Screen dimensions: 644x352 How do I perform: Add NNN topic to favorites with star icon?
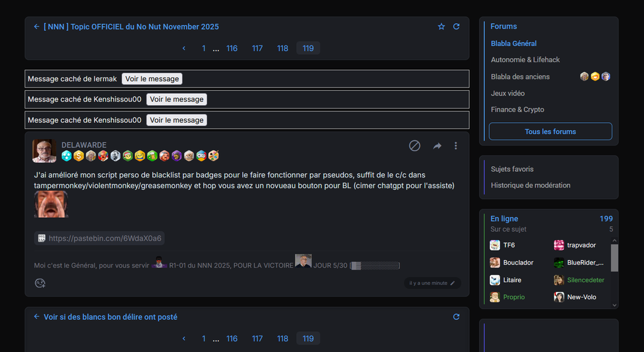click(x=441, y=26)
